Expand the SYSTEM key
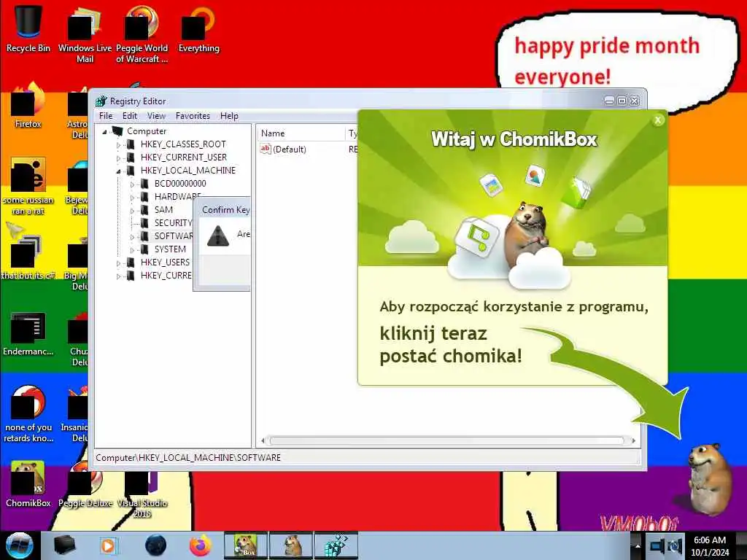Viewport: 747px width, 560px height. point(133,250)
